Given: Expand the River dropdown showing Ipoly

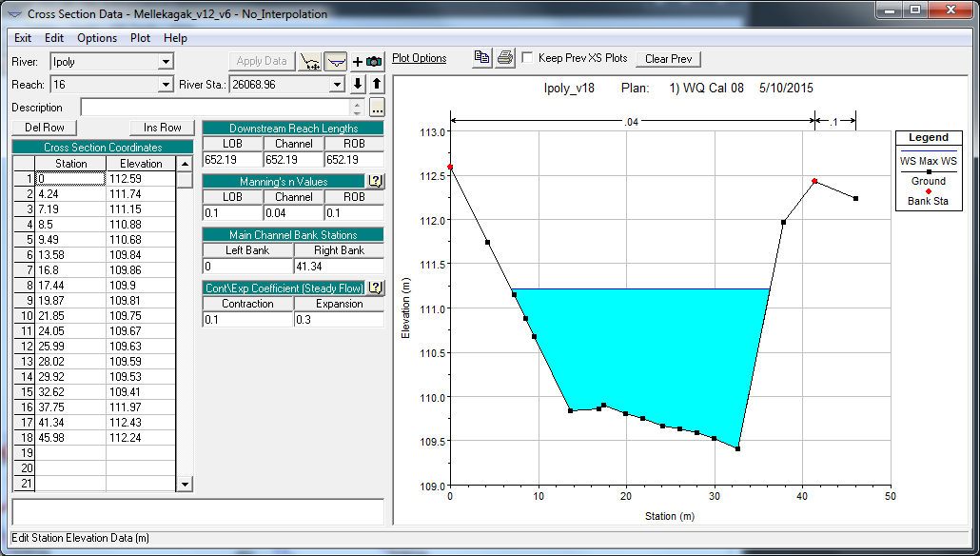Looking at the screenshot, I should point(166,62).
